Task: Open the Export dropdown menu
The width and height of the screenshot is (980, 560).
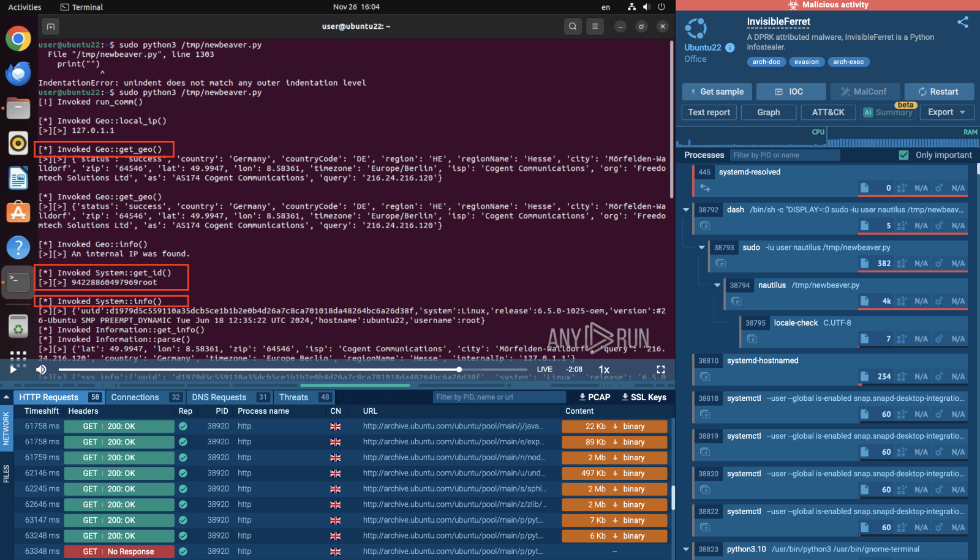Action: (946, 113)
